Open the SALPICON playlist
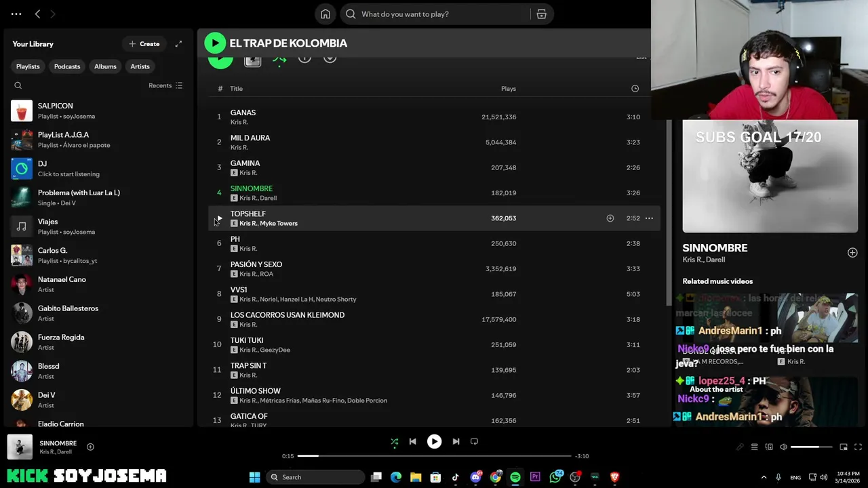The height and width of the screenshot is (488, 868). point(98,110)
